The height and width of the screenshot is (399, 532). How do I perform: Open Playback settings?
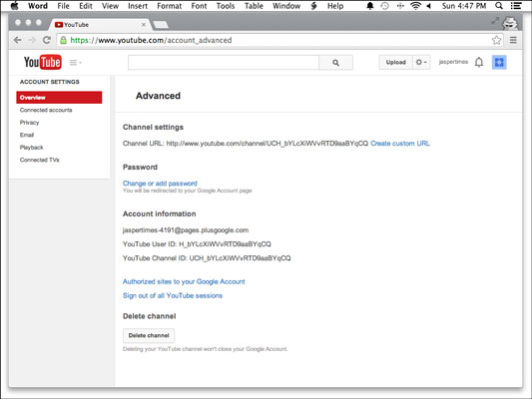coord(31,148)
